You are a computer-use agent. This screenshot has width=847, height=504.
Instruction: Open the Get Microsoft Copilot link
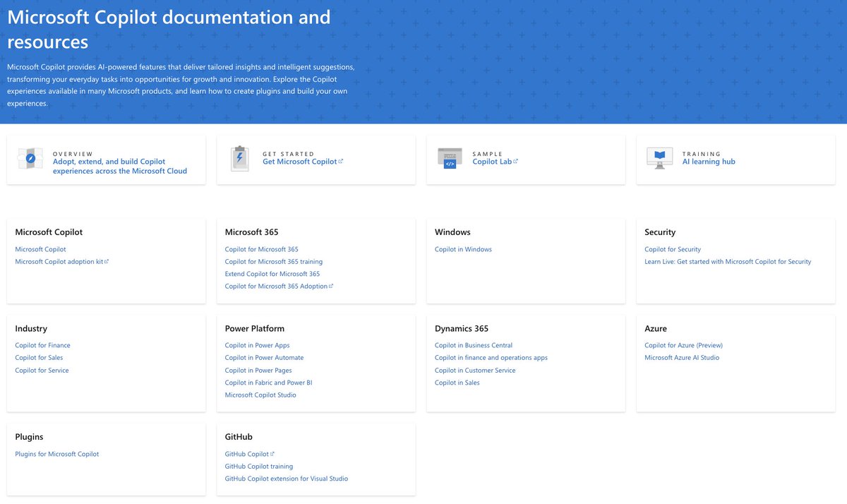299,162
